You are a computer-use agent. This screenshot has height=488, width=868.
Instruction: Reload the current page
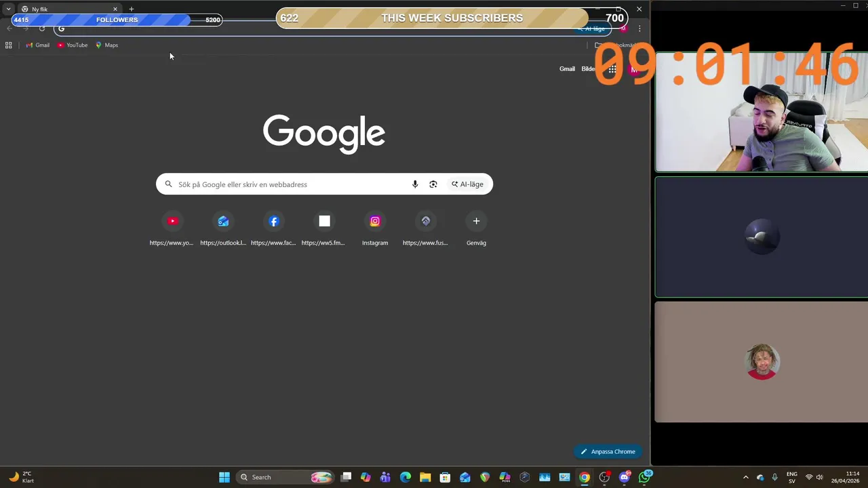pos(42,28)
